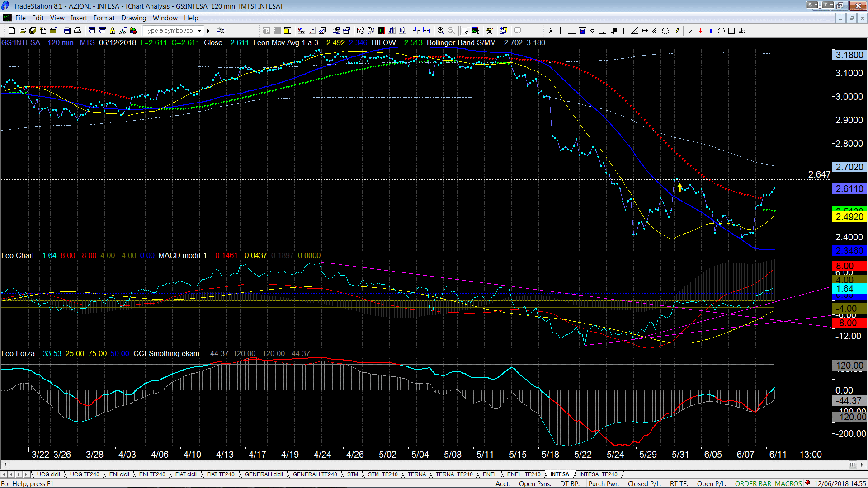Select the rectangle drawing tool
The width and height of the screenshot is (868, 488).
click(x=731, y=31)
